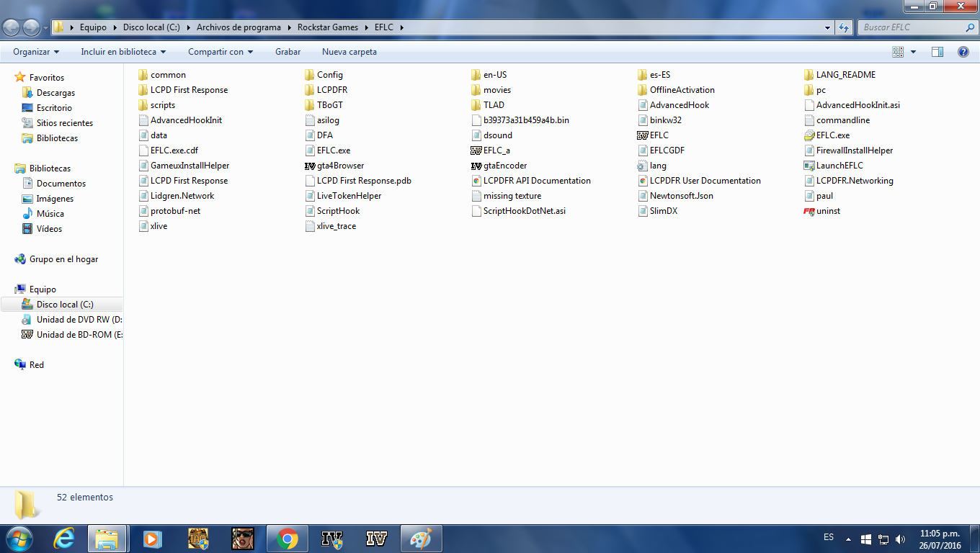Image resolution: width=980 pixels, height=553 pixels.
Task: Select the LANG_README folder
Action: (x=840, y=75)
